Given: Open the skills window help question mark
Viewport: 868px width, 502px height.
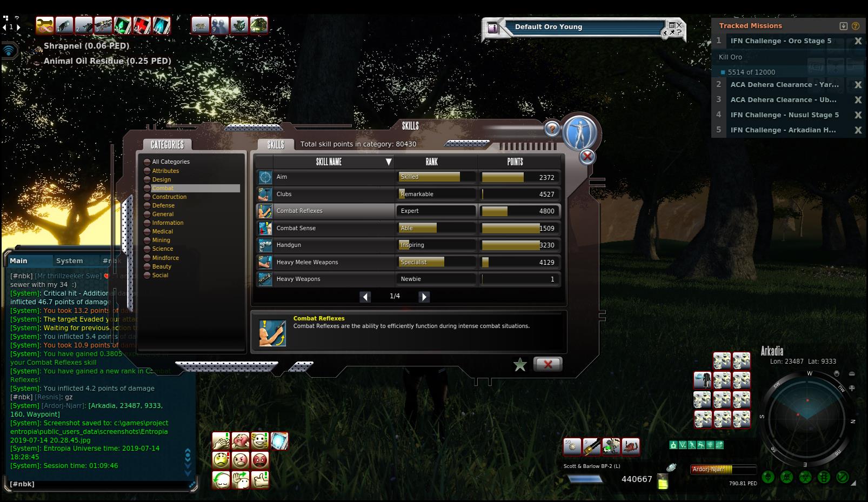Looking at the screenshot, I should (552, 129).
